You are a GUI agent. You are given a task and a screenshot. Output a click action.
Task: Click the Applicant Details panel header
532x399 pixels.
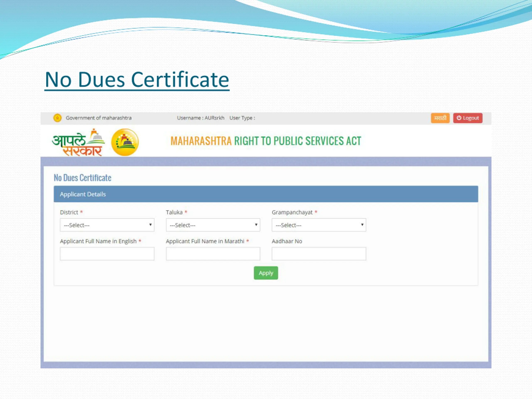[x=266, y=194]
